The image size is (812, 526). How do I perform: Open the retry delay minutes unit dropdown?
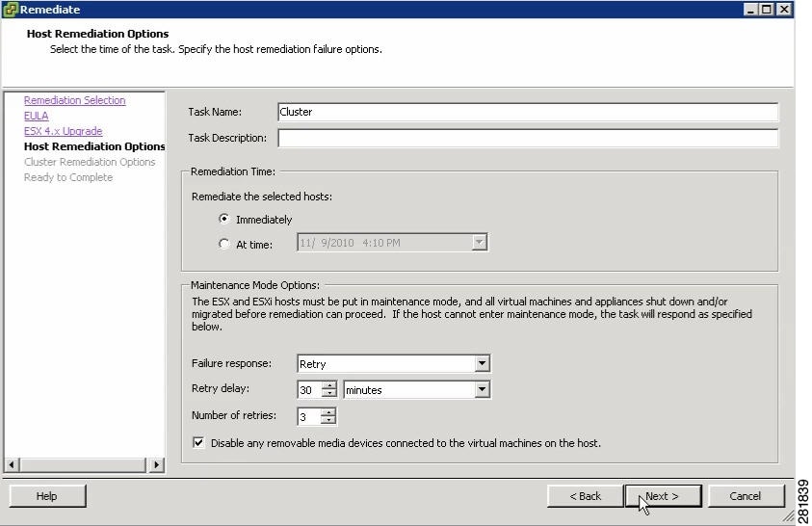click(x=482, y=389)
